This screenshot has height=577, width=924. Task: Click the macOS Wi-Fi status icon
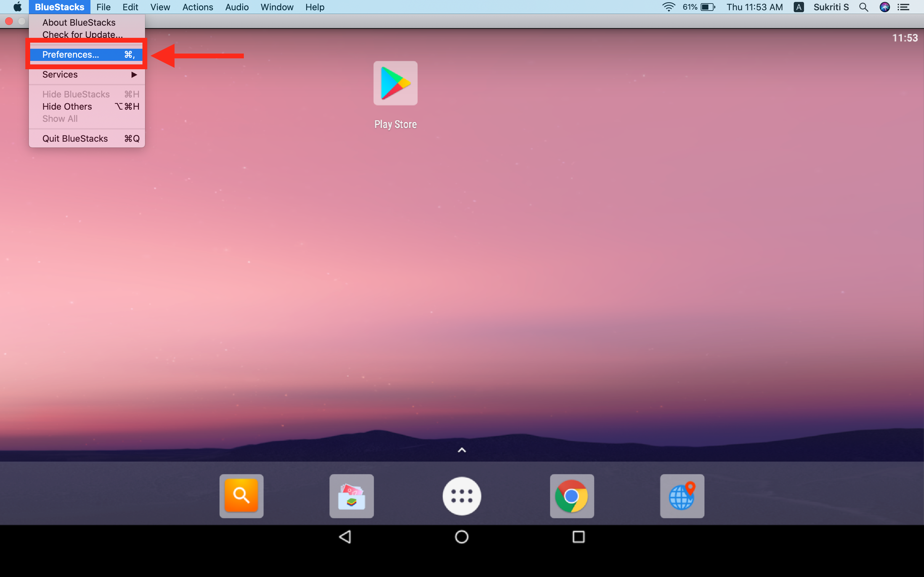click(667, 7)
